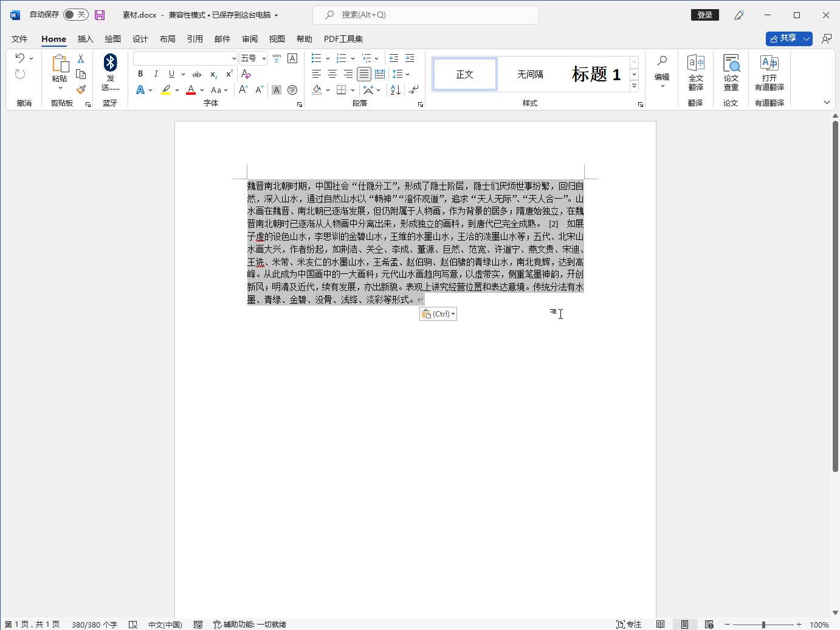This screenshot has width=840, height=630.
Task: Apply the yellow text highlight color
Action: 166,90
